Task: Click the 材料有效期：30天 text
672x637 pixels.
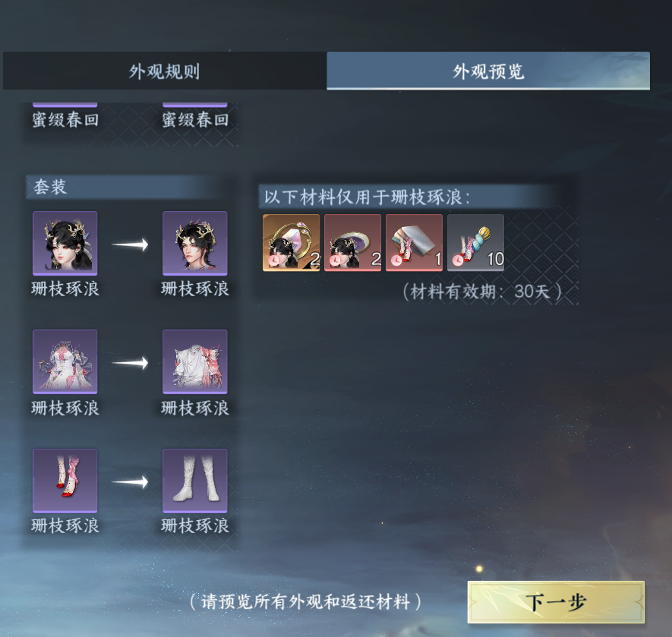Action: click(482, 292)
